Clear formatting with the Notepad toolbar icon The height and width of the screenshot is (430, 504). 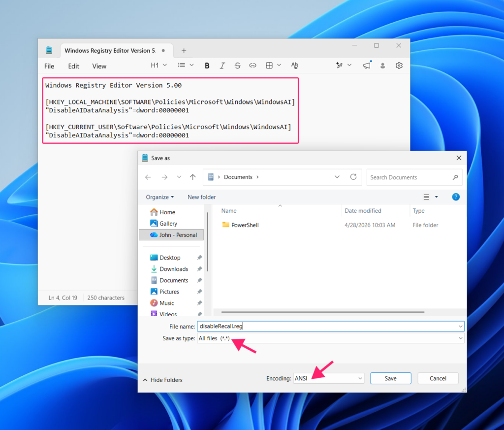[294, 66]
